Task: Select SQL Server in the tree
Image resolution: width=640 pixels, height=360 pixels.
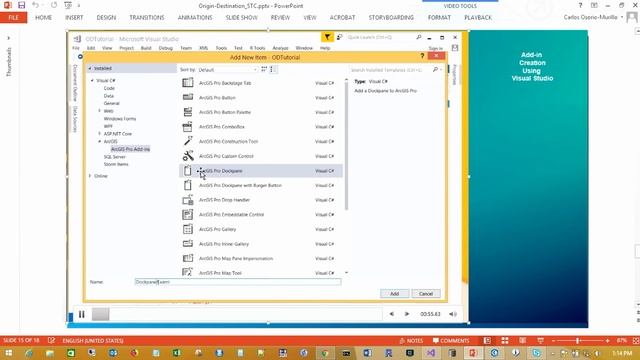Action: [x=114, y=157]
